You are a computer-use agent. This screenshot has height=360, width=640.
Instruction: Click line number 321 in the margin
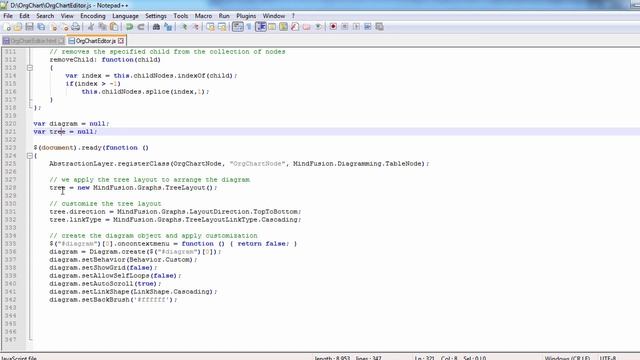(x=11, y=131)
